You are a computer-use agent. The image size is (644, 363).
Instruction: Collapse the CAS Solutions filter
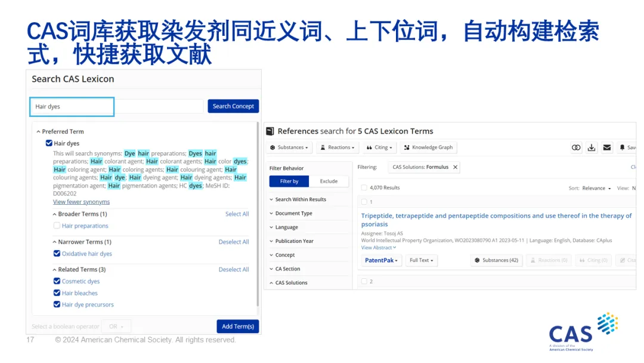[289, 283]
